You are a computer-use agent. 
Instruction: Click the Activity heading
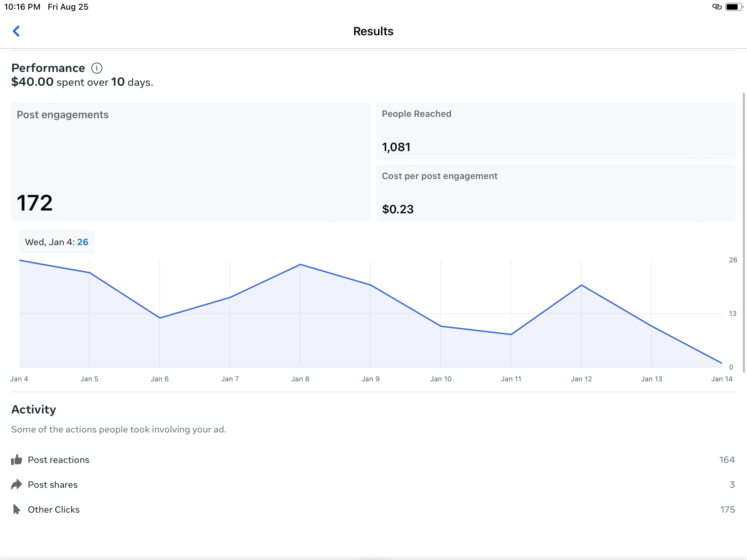(x=34, y=410)
